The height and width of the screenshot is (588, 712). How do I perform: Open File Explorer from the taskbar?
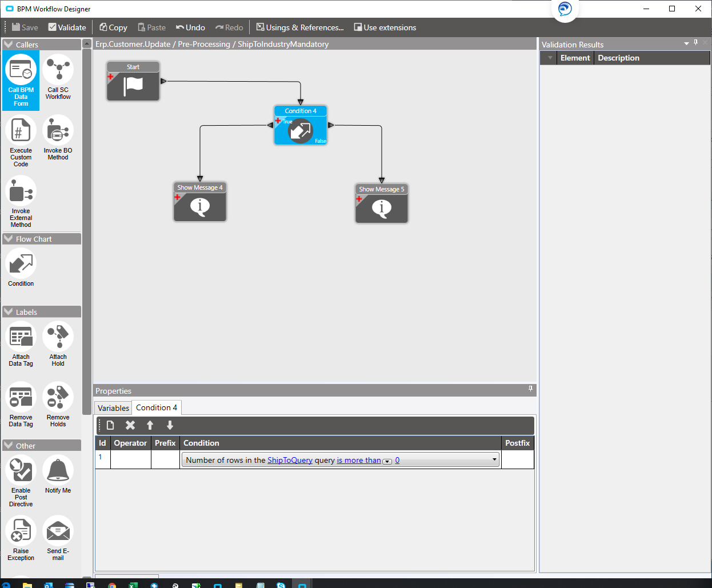coord(27,585)
